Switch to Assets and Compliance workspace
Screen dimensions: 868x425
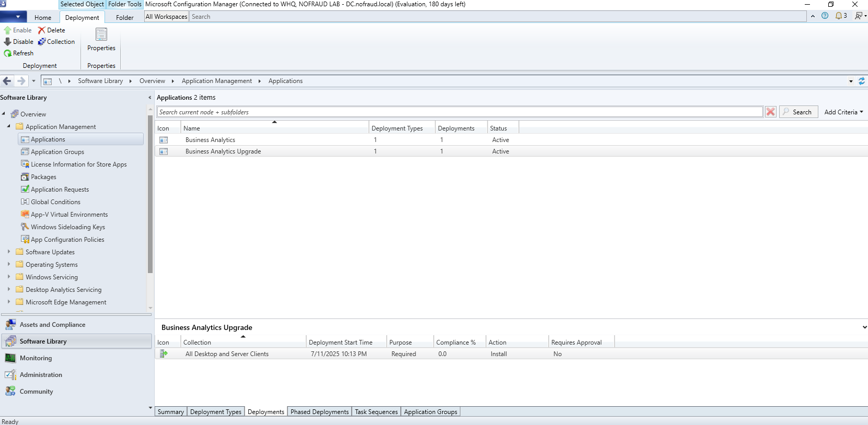tap(76, 325)
